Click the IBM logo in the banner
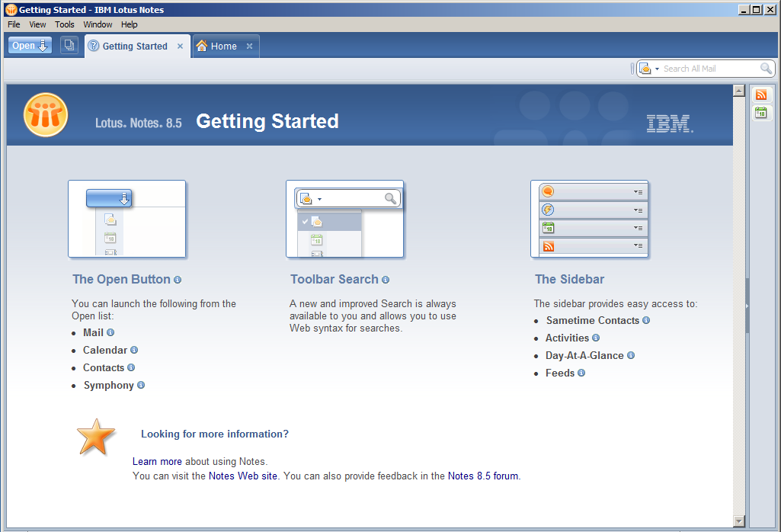781x532 pixels. pyautogui.click(x=670, y=123)
